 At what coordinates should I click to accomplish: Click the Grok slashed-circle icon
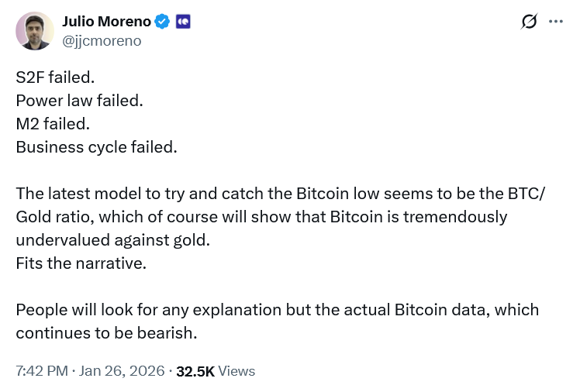pyautogui.click(x=529, y=22)
